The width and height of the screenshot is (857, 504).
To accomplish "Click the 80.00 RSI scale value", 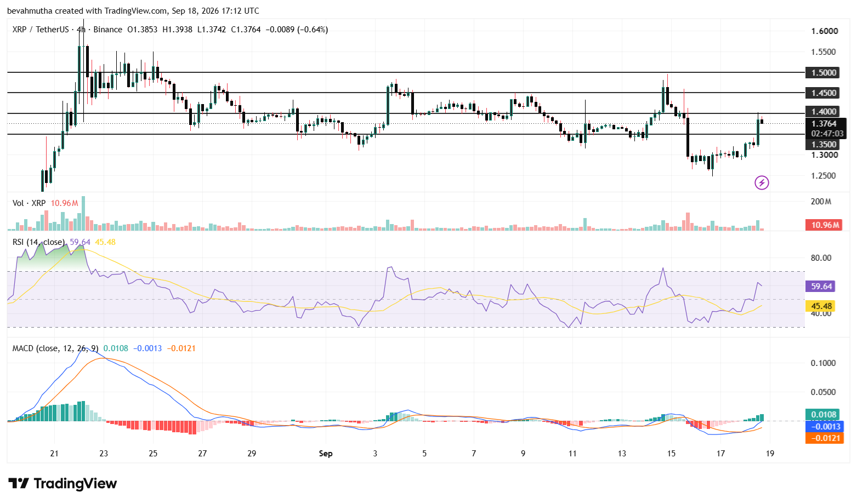I will pyautogui.click(x=821, y=258).
